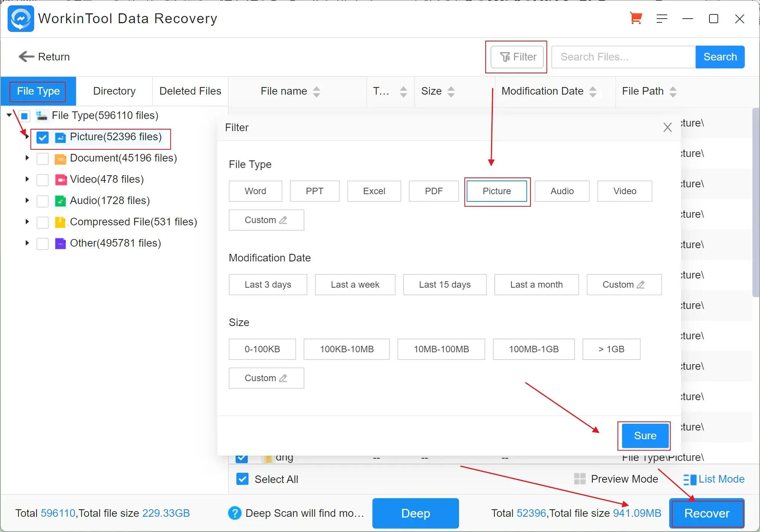This screenshot has height=532, width=760.
Task: Open the hamburger menu icon
Action: 662,19
